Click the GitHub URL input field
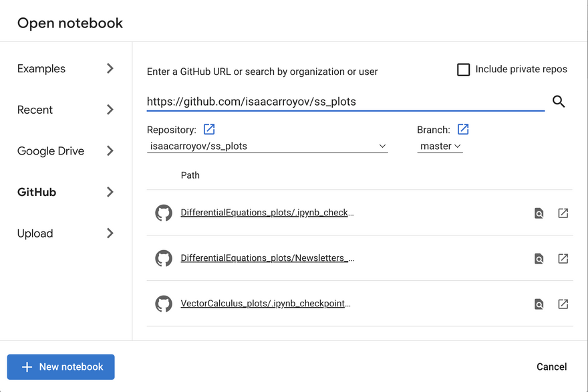The width and height of the screenshot is (588, 392). 345,102
